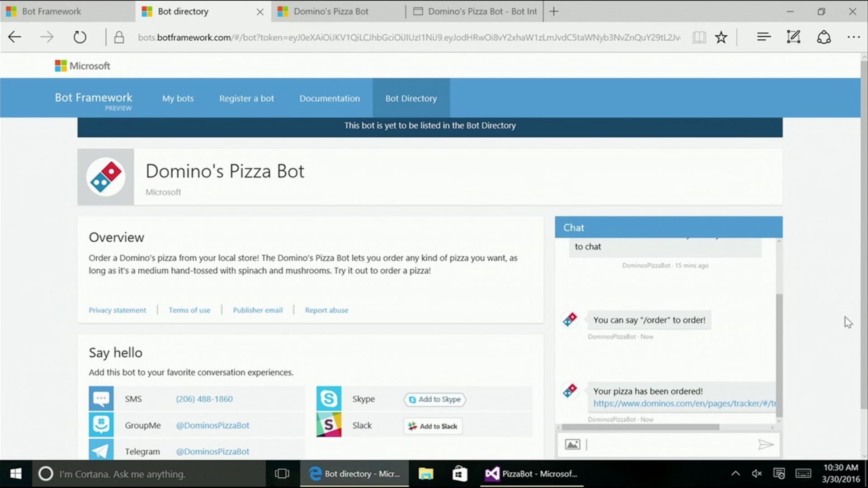The height and width of the screenshot is (488, 868).
Task: Open Edge Make a Web Note icon
Action: tap(793, 37)
